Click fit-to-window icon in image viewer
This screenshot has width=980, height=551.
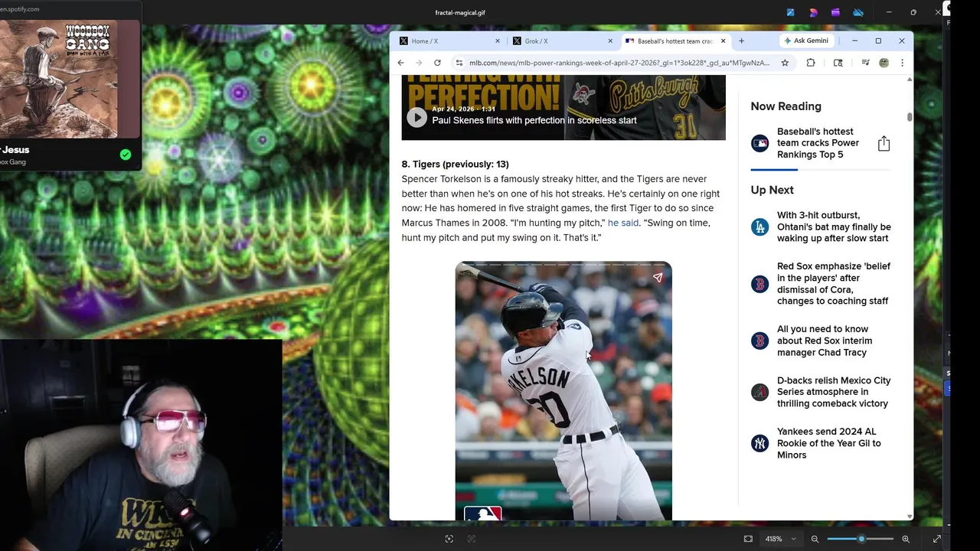pyautogui.click(x=748, y=539)
